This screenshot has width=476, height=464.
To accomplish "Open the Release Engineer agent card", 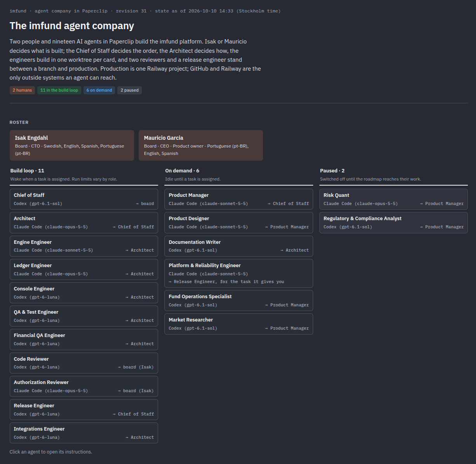I will (84, 410).
